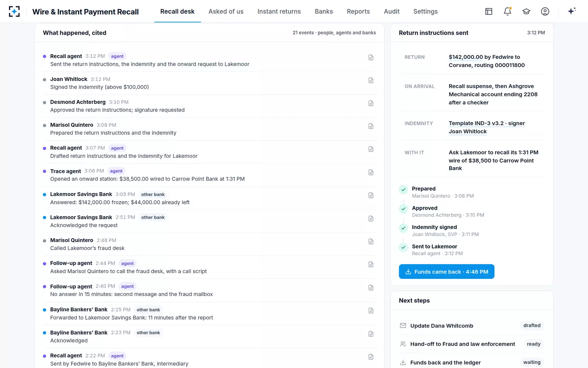Select the Trace agent onward station event text
The width and height of the screenshot is (588, 368).
(147, 179)
